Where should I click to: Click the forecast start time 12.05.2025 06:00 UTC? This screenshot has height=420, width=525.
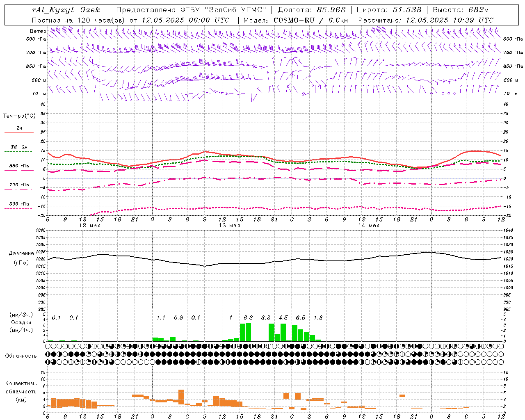(x=185, y=20)
